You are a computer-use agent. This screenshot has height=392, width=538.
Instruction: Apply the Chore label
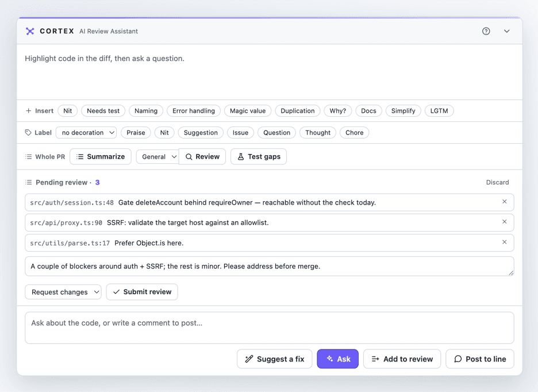click(355, 133)
